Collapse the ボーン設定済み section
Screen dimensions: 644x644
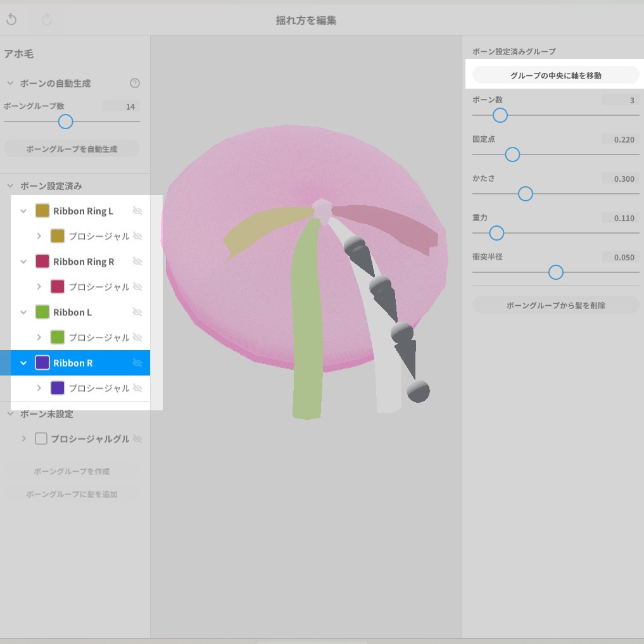[9, 186]
